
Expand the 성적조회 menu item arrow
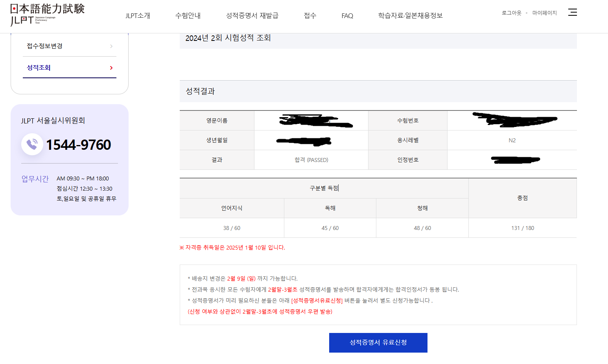111,67
